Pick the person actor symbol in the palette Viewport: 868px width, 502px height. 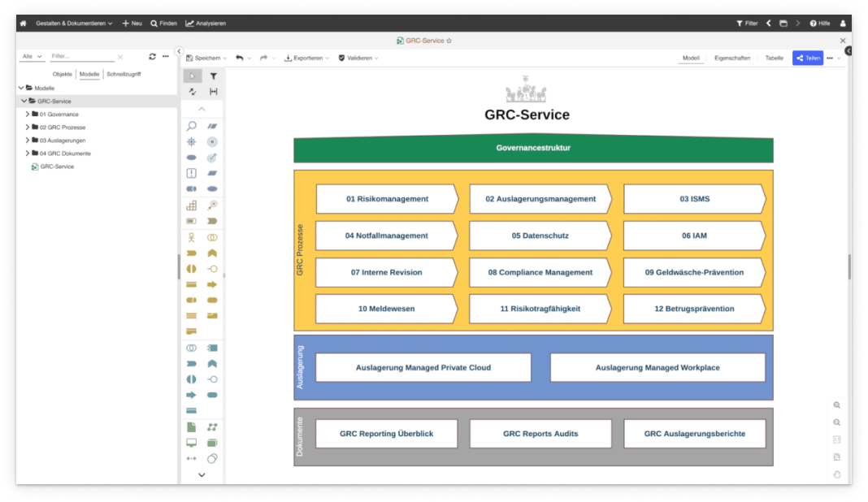click(x=192, y=237)
